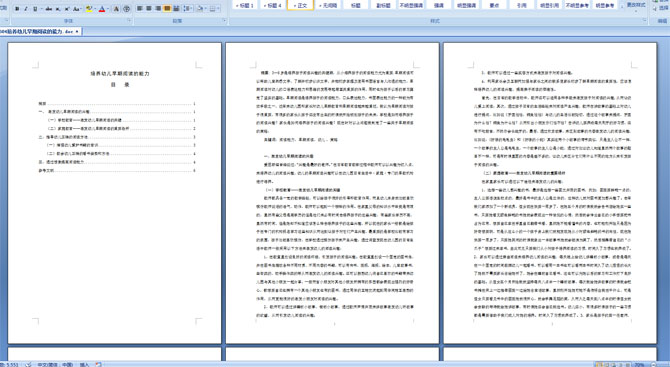670x367 pixels.
Task: Select justify alignment button
Action: 167,8
